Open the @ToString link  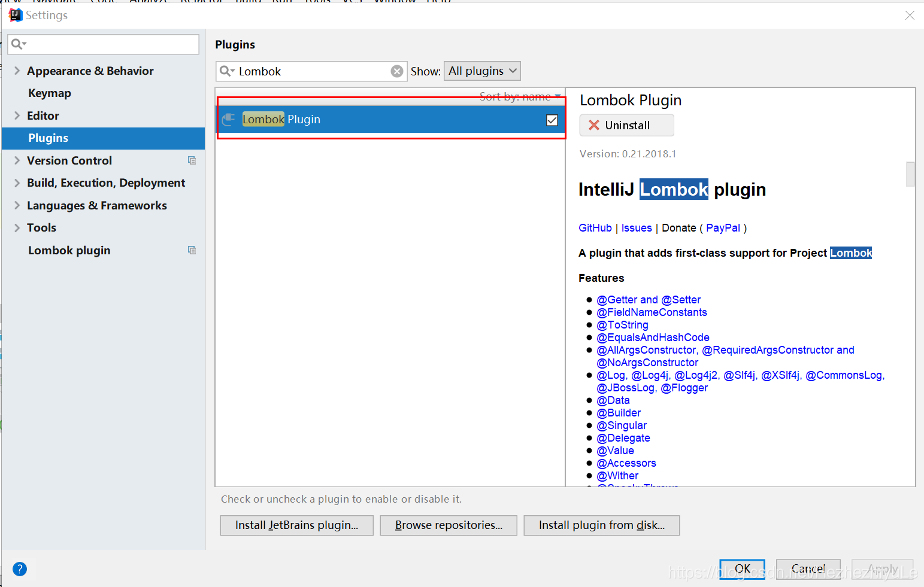coord(622,325)
